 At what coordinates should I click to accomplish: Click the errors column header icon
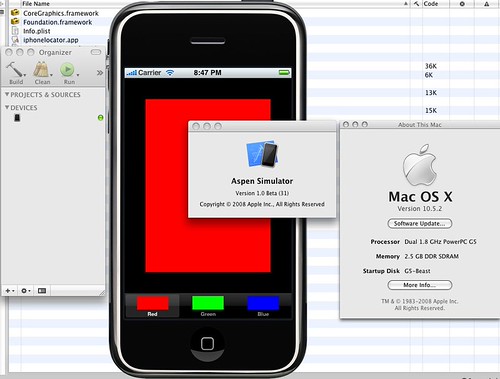(x=462, y=4)
